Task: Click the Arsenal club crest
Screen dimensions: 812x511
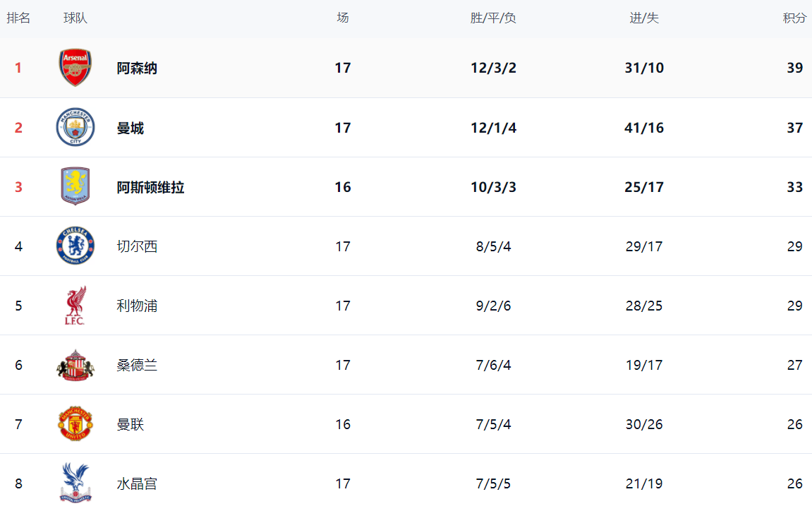Action: [75, 68]
